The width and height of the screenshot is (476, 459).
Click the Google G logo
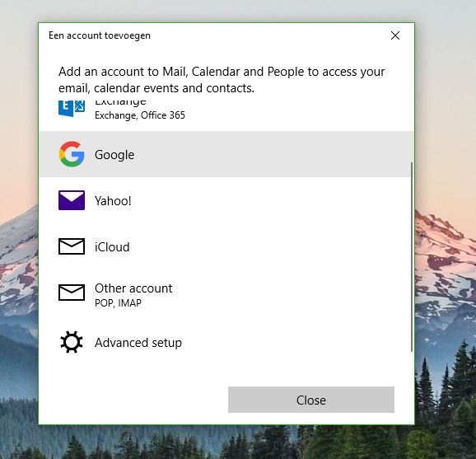72,154
